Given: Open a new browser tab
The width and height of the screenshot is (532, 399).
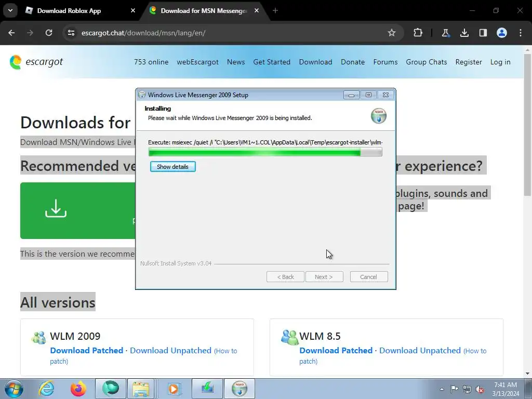Looking at the screenshot, I should point(275,10).
